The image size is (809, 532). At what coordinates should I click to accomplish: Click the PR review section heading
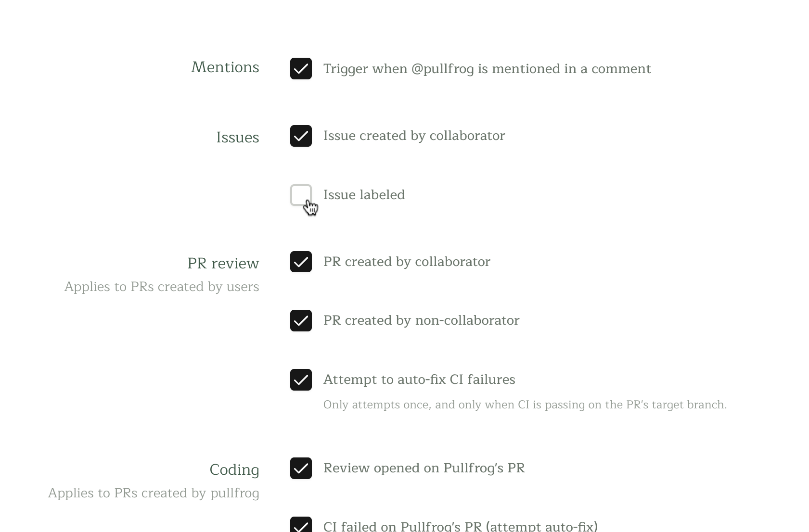coord(222,263)
